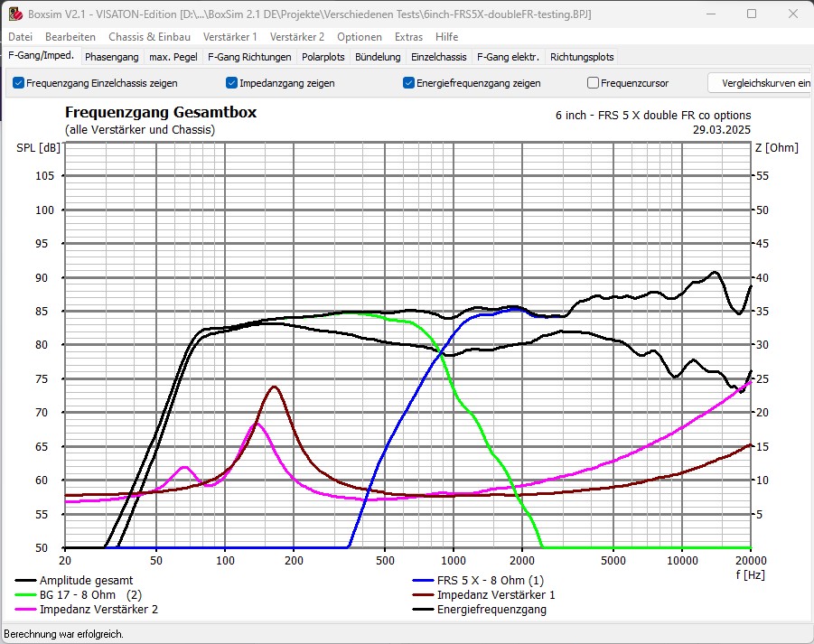Open the Extras menu

coord(408,37)
